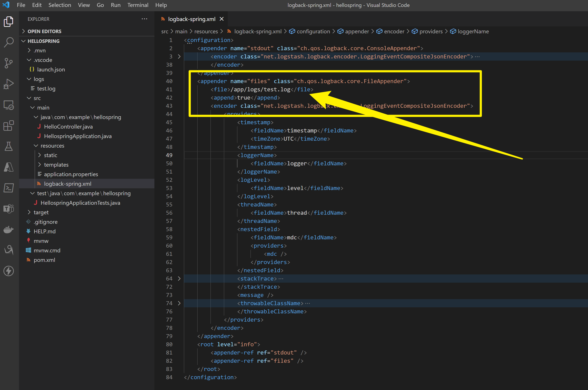
Task: Open the Terminal menu
Action: (138, 5)
